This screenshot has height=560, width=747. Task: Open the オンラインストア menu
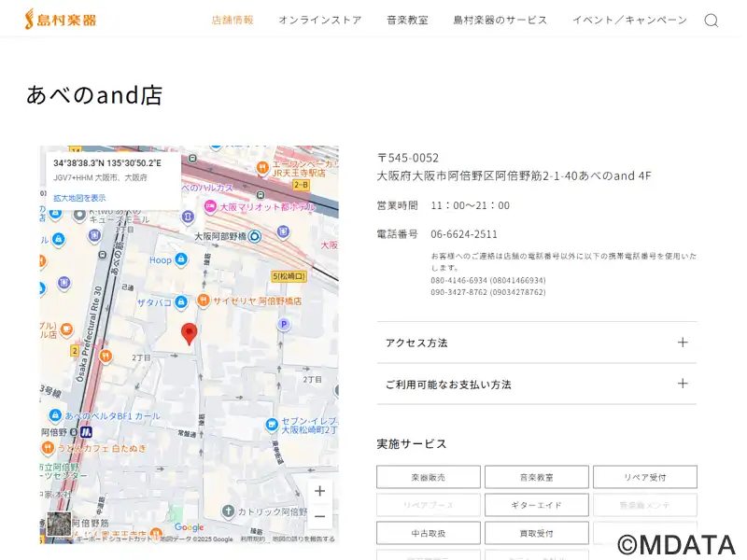click(320, 20)
